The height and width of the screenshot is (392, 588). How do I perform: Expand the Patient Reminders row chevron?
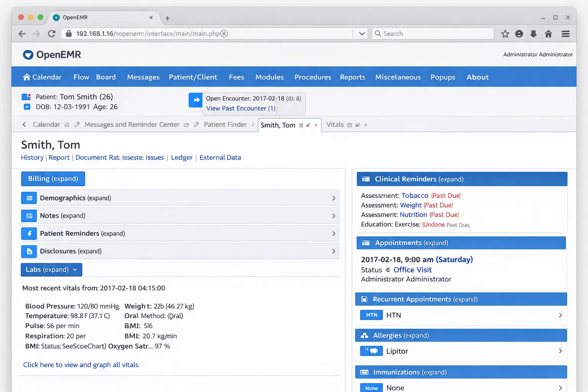click(333, 234)
